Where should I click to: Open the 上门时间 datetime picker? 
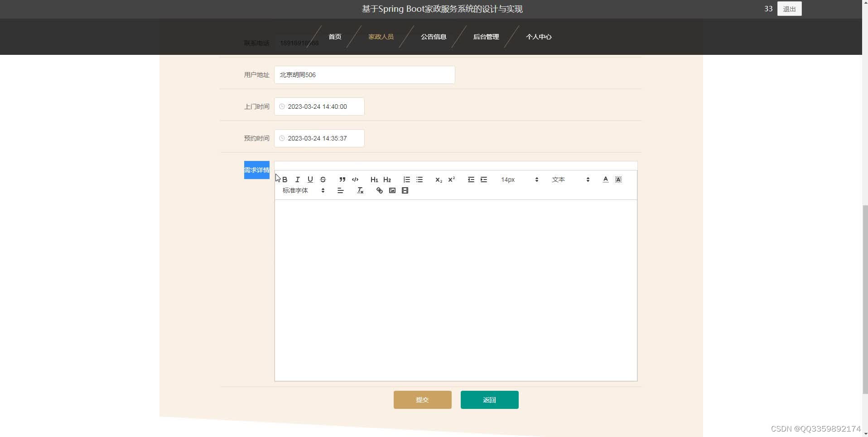319,107
